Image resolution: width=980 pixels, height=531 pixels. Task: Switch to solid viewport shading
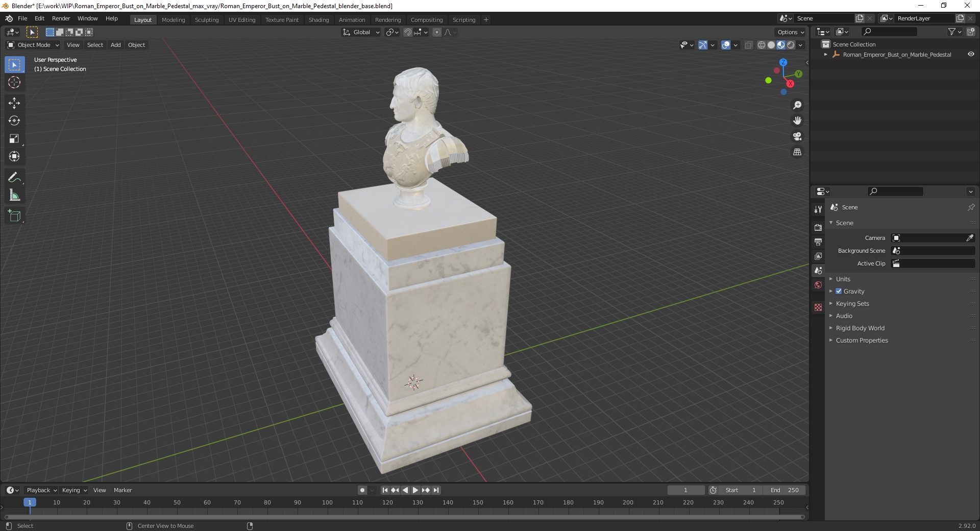[771, 45]
